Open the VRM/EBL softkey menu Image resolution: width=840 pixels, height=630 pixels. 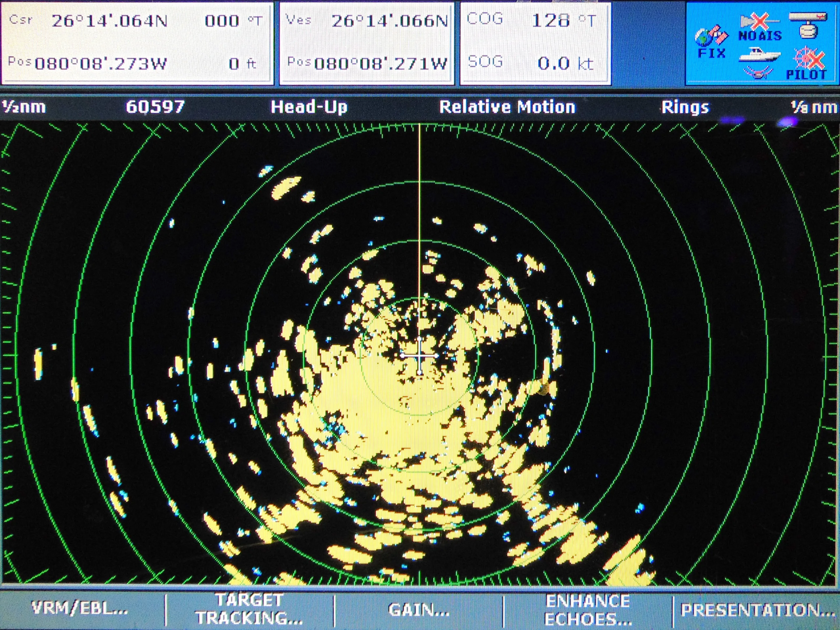click(80, 608)
